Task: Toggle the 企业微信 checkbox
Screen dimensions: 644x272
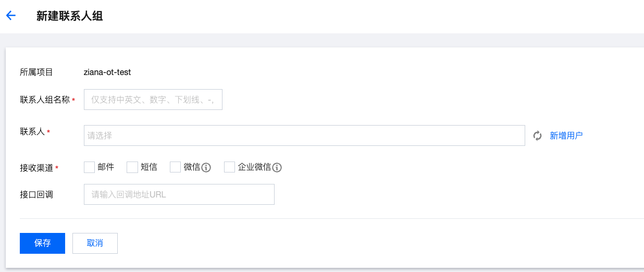Action: tap(229, 167)
